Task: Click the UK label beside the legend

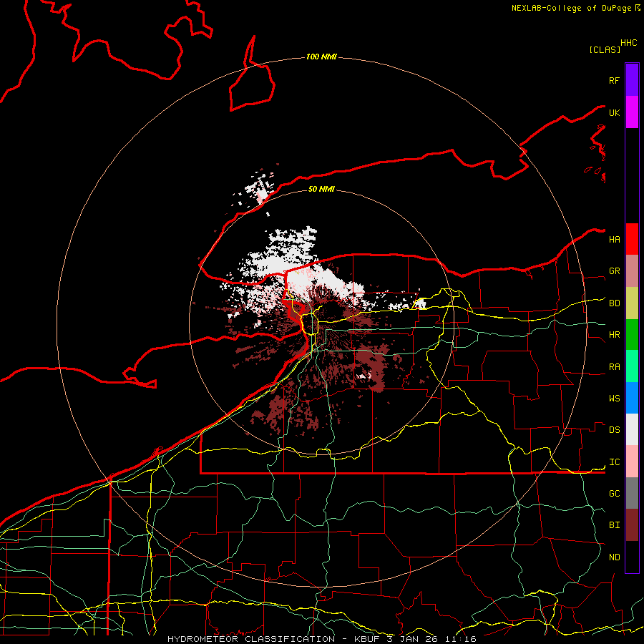Action: pos(614,113)
